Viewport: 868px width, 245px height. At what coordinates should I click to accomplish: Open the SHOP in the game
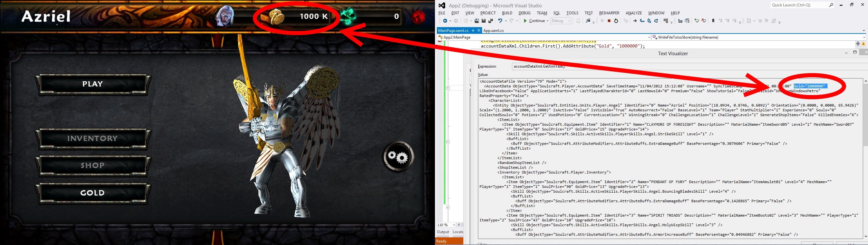tap(93, 165)
